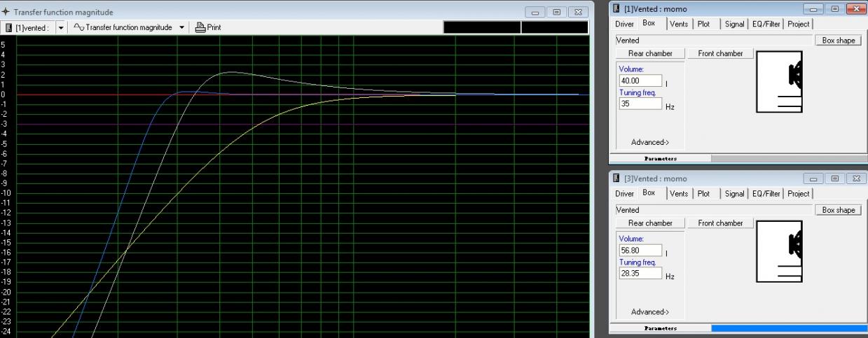Click the speaker icon beside [1]vented selector
Screen dimensions: 868x338
(9, 27)
